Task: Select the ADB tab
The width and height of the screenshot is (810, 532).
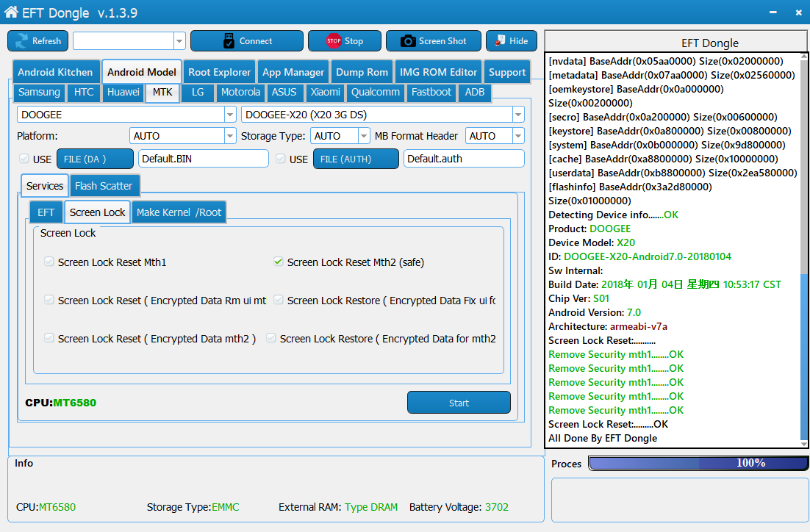Action: click(x=475, y=92)
